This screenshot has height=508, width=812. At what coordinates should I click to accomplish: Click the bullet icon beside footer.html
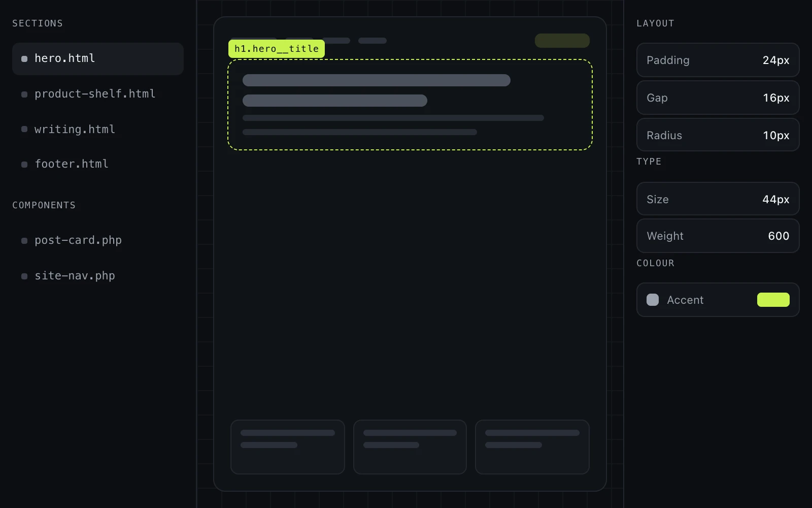[24, 165]
